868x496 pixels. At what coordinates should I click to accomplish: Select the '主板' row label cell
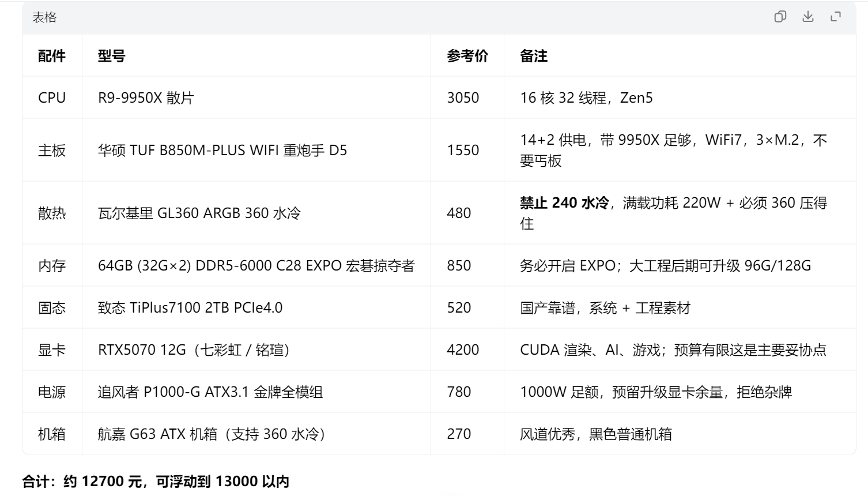[52, 150]
